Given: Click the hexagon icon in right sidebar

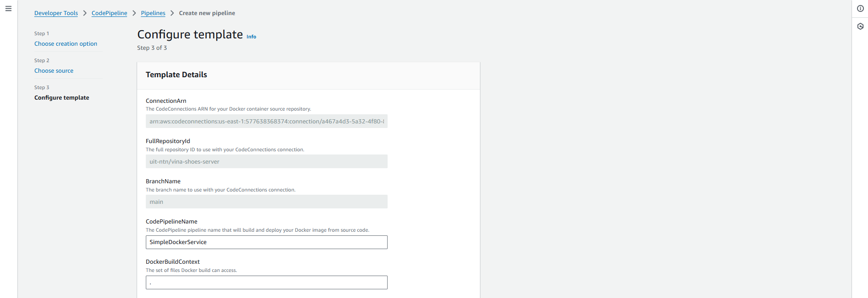Looking at the screenshot, I should coord(860,27).
